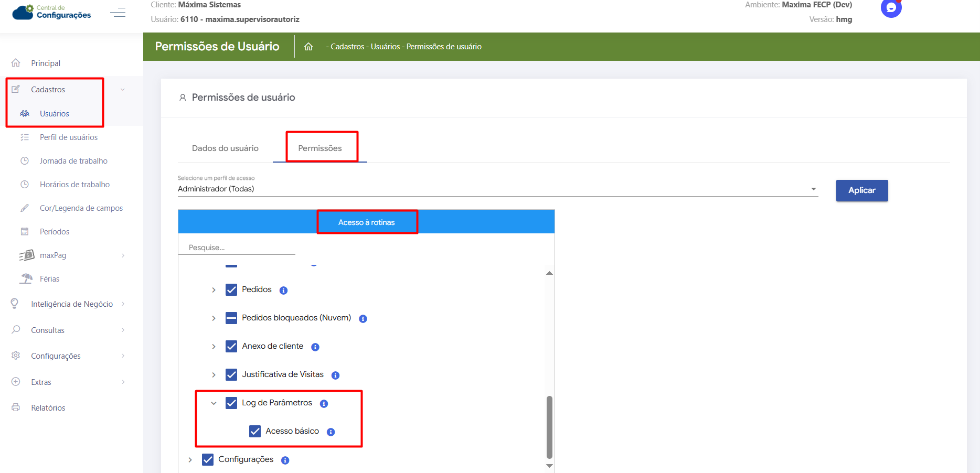Click info icon next to Justificativa de Visitas

tap(336, 375)
